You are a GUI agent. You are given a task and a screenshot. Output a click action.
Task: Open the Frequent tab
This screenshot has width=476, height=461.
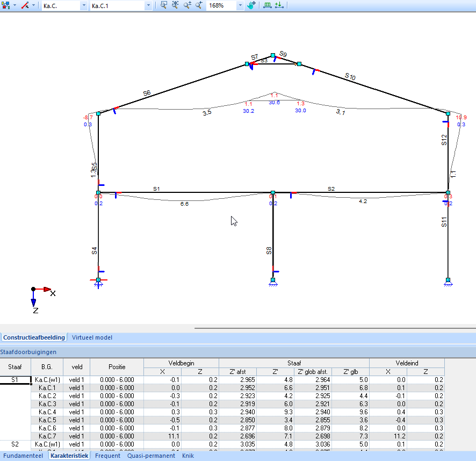click(x=107, y=456)
